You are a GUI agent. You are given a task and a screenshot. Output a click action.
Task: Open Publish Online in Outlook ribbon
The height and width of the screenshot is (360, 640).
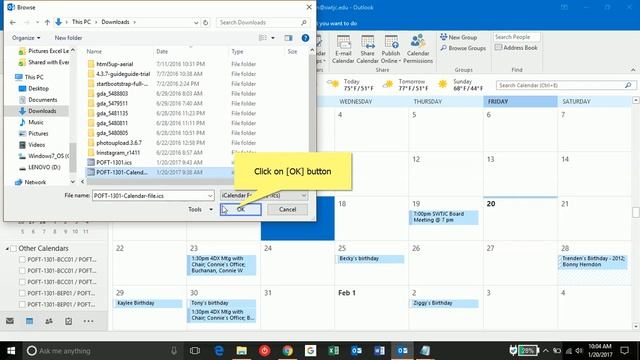click(391, 49)
